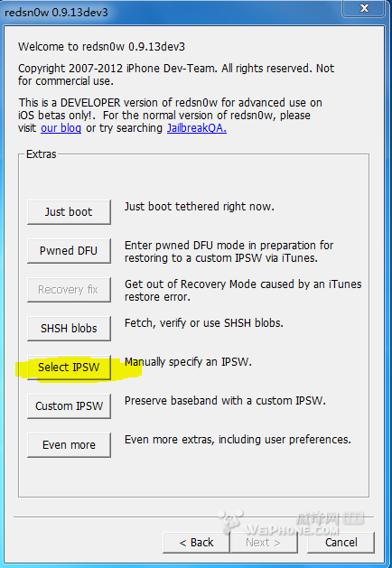Close the redsn0w window with X
This screenshot has width=392, height=568.
(364, 8)
